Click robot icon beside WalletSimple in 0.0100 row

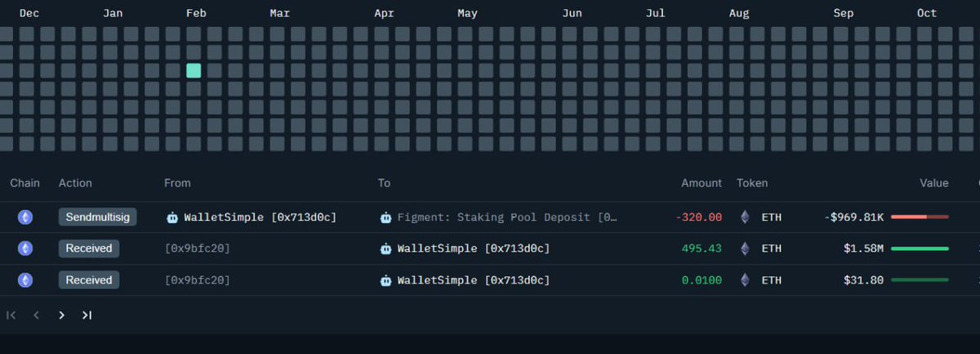tap(386, 280)
